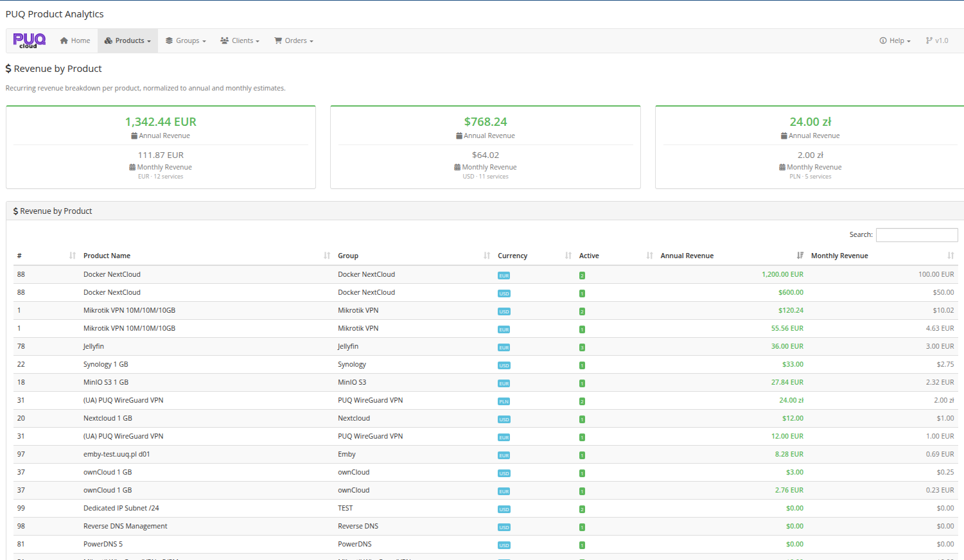The image size is (964, 560).
Task: Click the Clients users icon
Action: 223,40
